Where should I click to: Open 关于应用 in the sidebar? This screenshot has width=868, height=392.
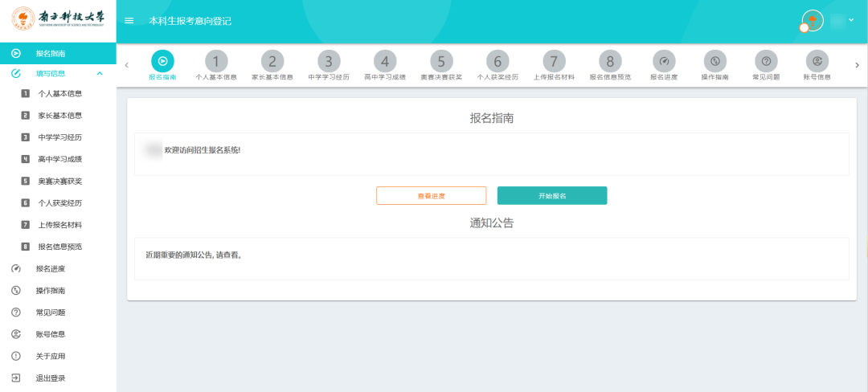[51, 356]
